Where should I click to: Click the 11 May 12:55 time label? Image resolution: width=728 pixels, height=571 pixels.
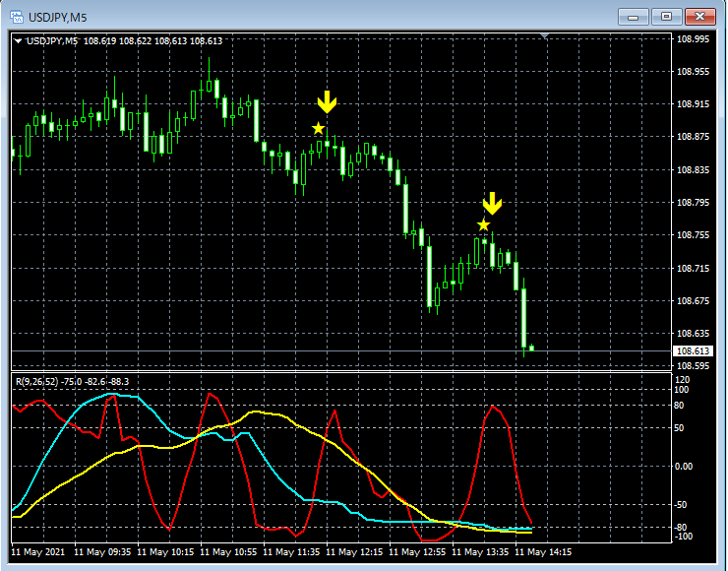pyautogui.click(x=417, y=552)
